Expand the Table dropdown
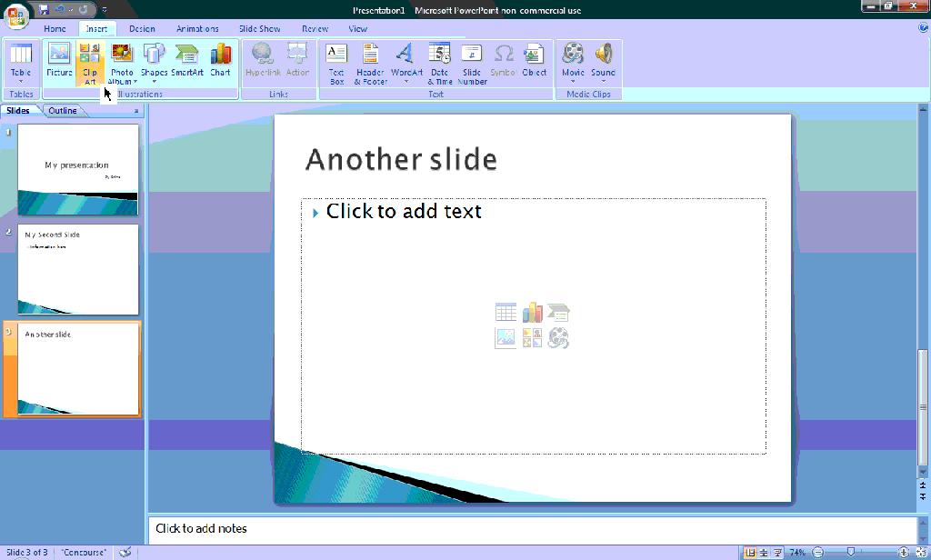This screenshot has height=560, width=931. (x=21, y=82)
